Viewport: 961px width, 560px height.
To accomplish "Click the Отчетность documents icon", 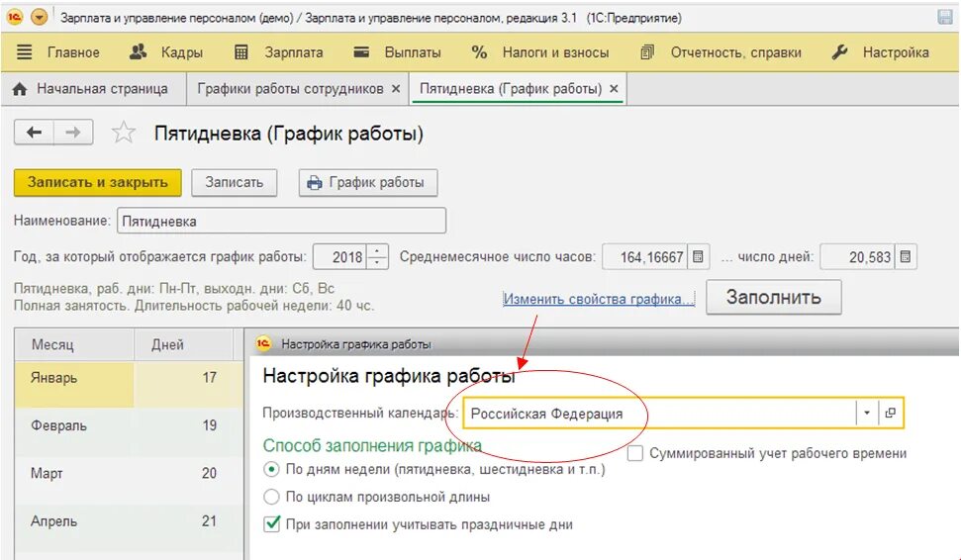I will pyautogui.click(x=647, y=52).
